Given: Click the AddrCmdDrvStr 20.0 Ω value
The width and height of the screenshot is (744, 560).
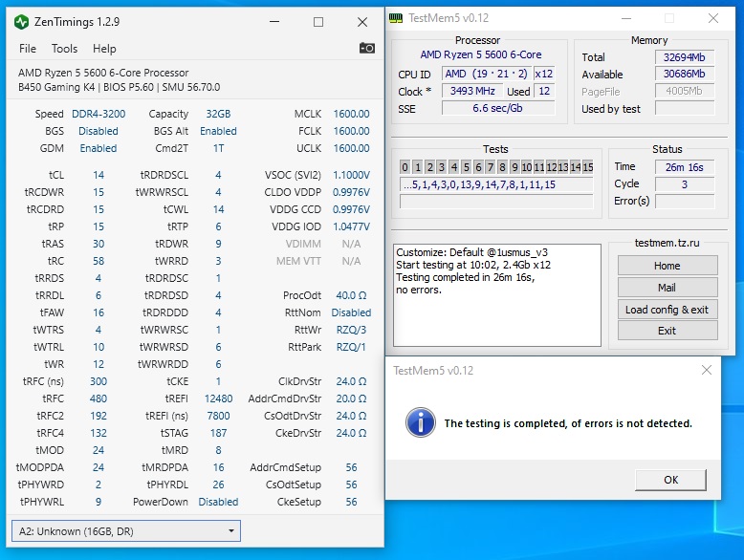Looking at the screenshot, I should click(351, 398).
